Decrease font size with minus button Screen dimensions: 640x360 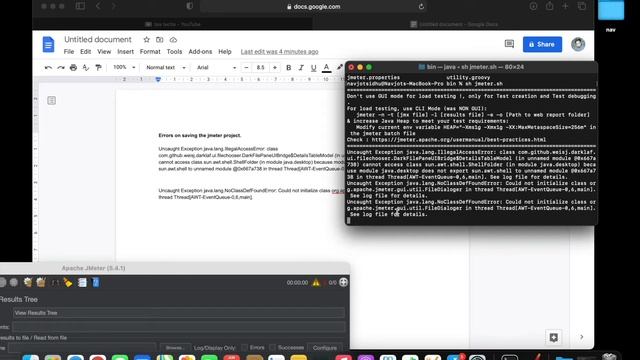[x=246, y=67]
